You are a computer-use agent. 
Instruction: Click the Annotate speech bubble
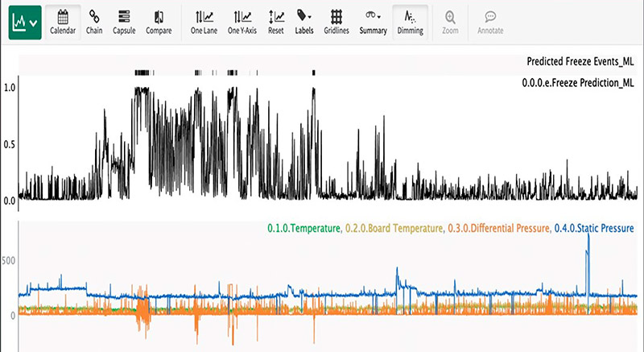click(x=489, y=22)
